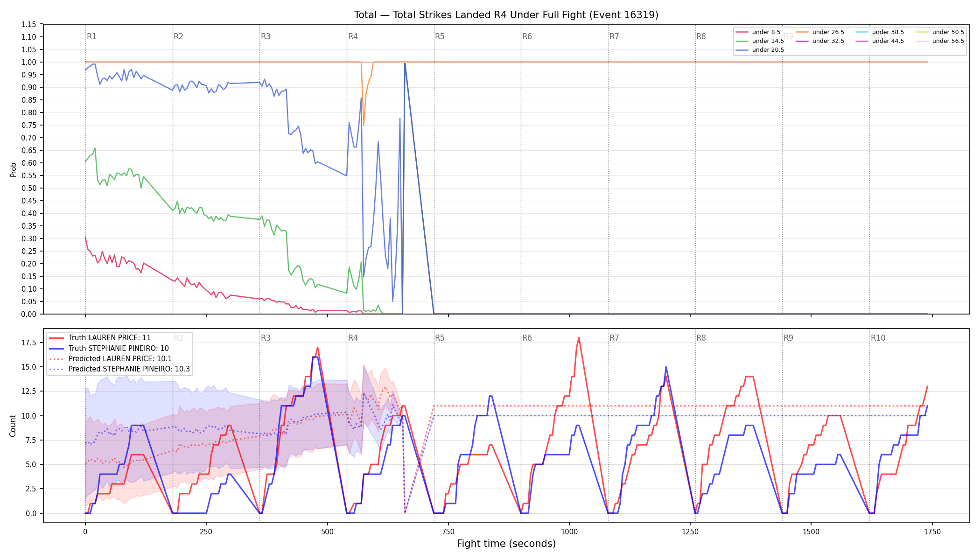Click the 'Fight time (seconds)' axis label

click(506, 544)
